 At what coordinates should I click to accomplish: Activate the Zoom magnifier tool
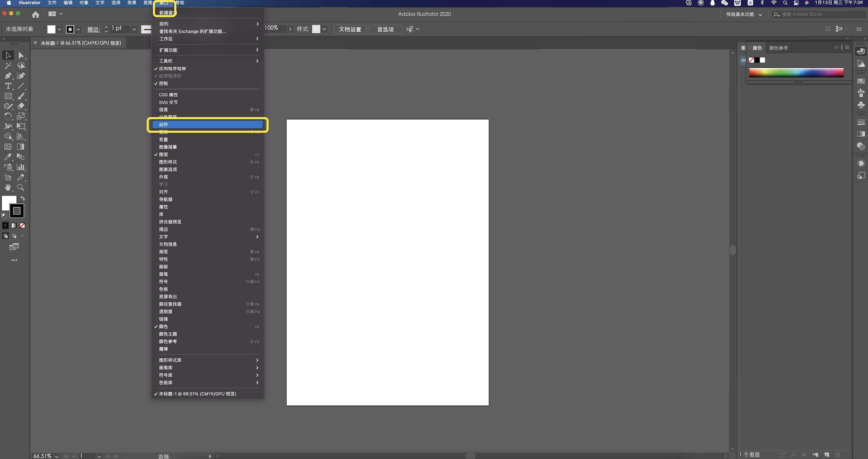point(21,188)
